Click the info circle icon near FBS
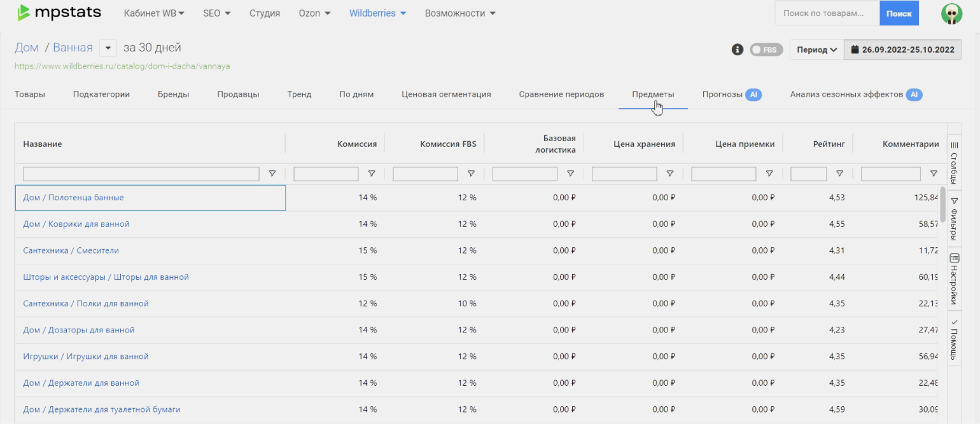 [738, 50]
